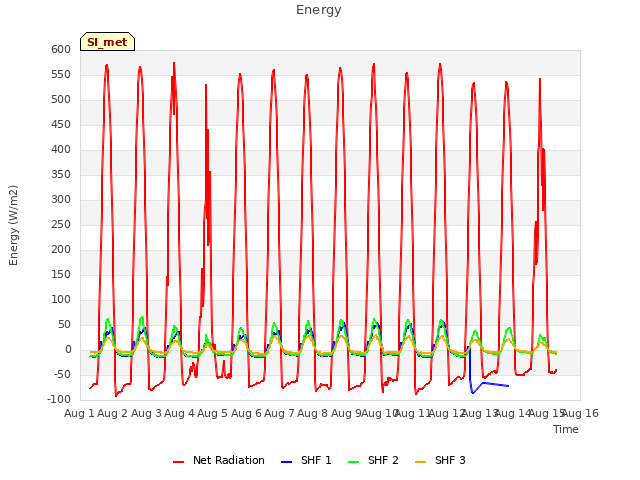Click the Aug 4 x-axis tick label
640x480 pixels.
(179, 413)
